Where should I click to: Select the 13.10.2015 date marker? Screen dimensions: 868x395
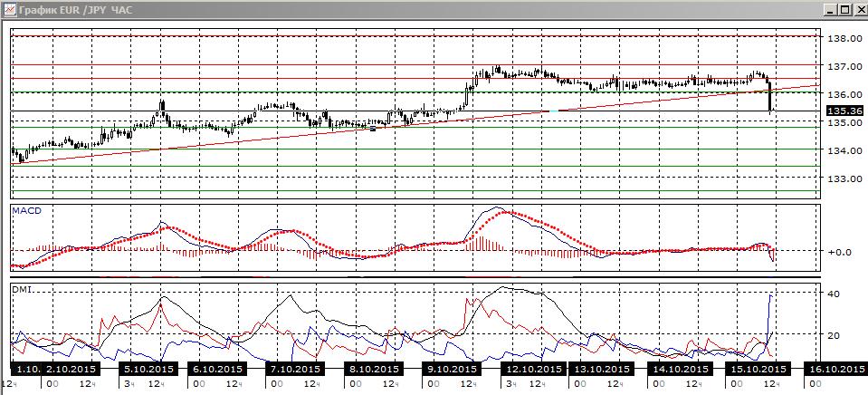coord(600,369)
